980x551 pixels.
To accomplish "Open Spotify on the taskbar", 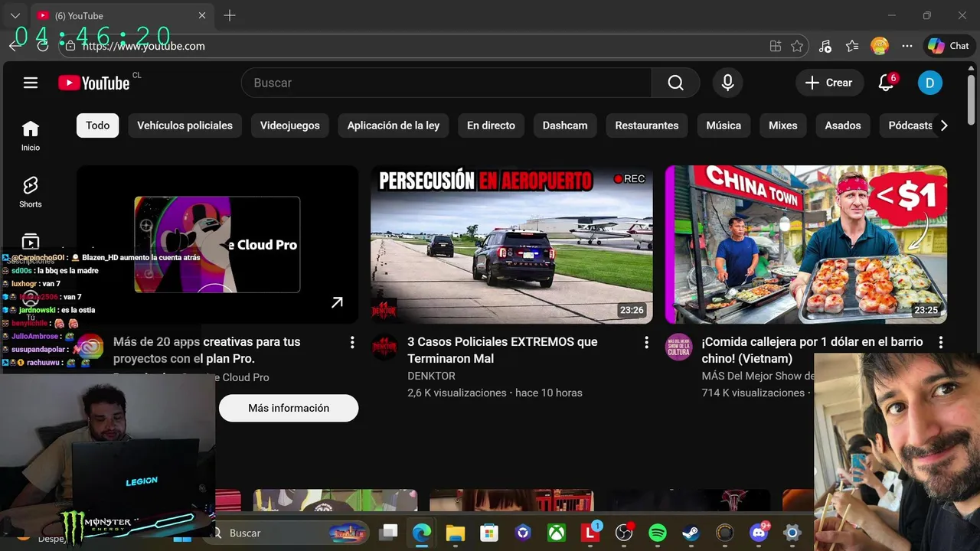I will point(658,533).
